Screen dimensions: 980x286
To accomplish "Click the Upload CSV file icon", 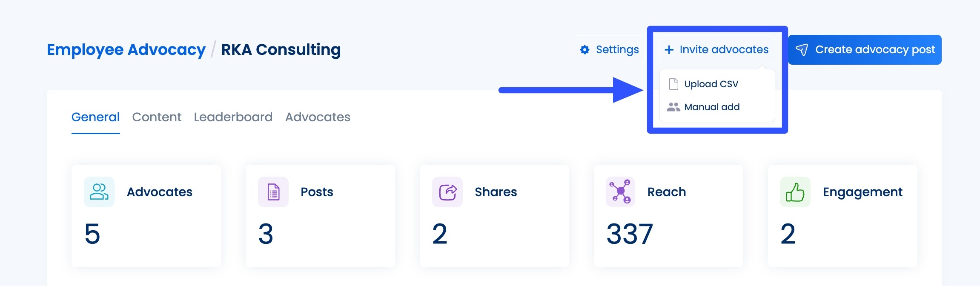I will tap(673, 84).
